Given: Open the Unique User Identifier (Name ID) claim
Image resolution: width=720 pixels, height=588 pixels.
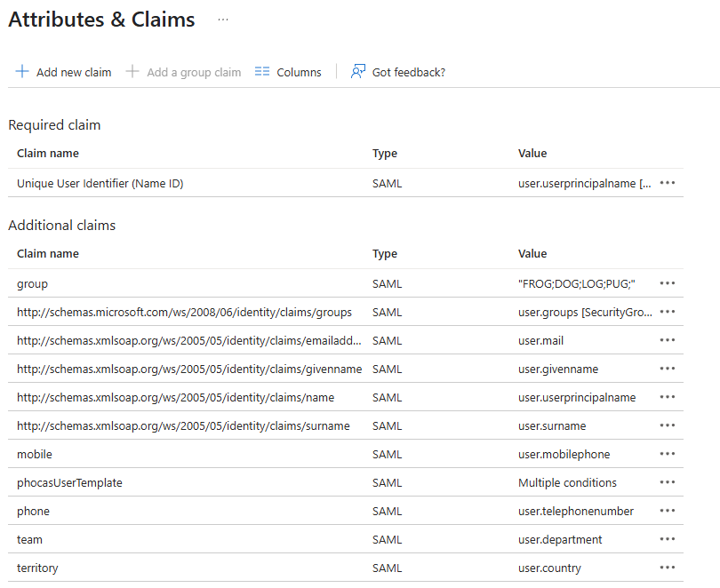Looking at the screenshot, I should [100, 183].
